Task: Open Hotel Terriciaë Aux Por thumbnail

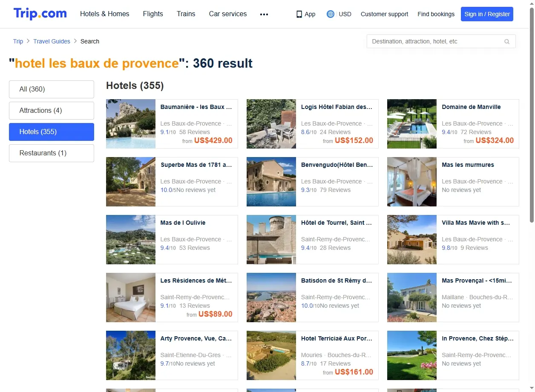Action: point(271,355)
